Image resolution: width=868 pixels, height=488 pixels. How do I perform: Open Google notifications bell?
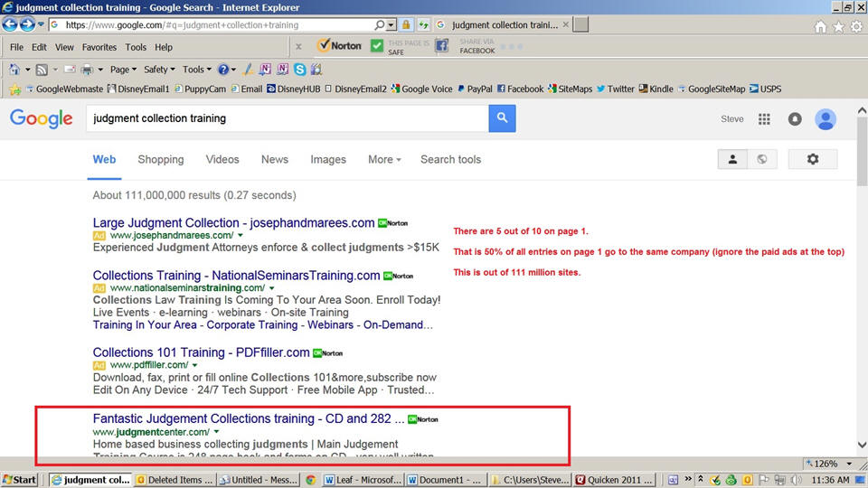click(795, 119)
